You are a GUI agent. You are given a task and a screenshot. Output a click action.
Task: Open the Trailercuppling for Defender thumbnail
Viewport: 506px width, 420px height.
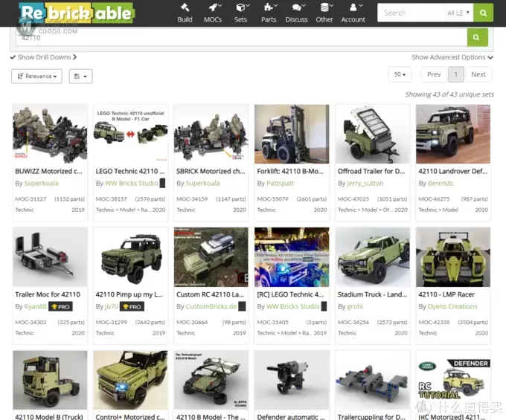coord(372,380)
